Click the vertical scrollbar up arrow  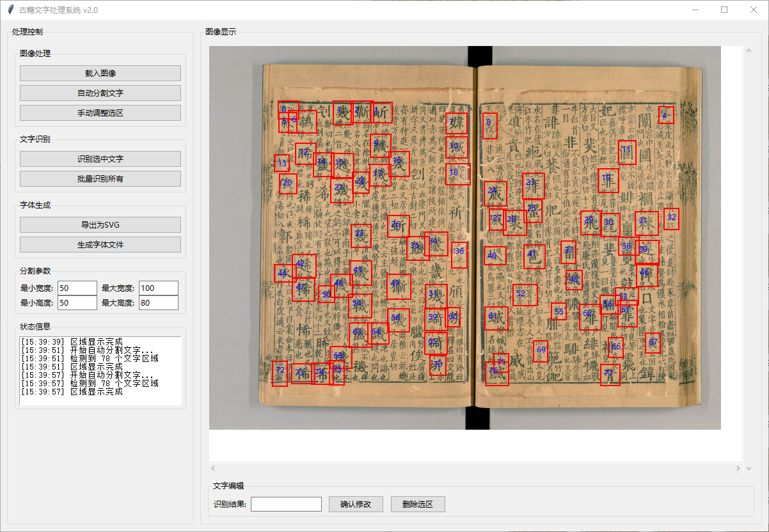pos(747,50)
